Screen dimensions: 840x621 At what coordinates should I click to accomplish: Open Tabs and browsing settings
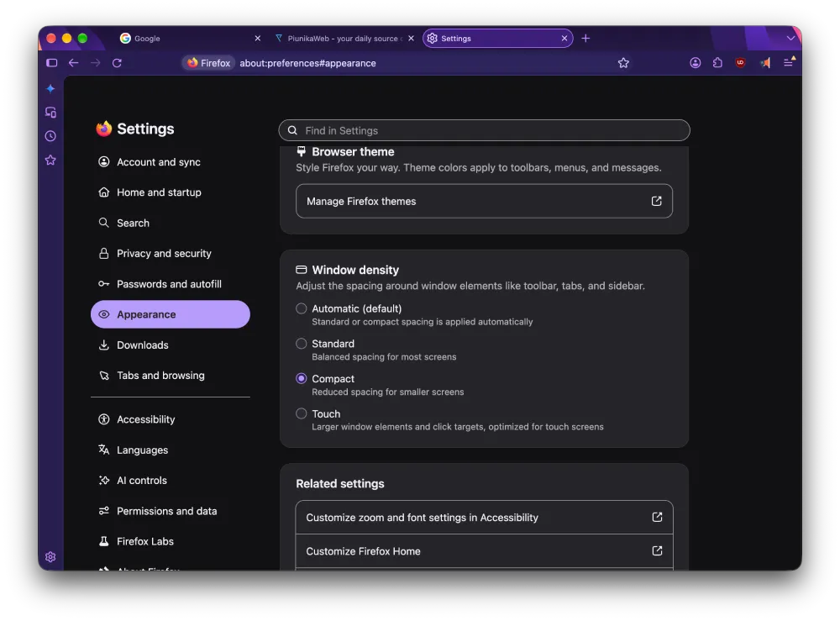[x=171, y=376]
